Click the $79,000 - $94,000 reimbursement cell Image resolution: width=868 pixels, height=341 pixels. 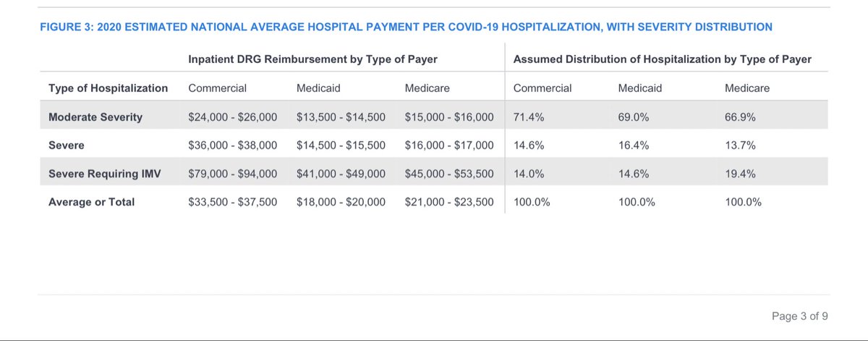(x=232, y=174)
